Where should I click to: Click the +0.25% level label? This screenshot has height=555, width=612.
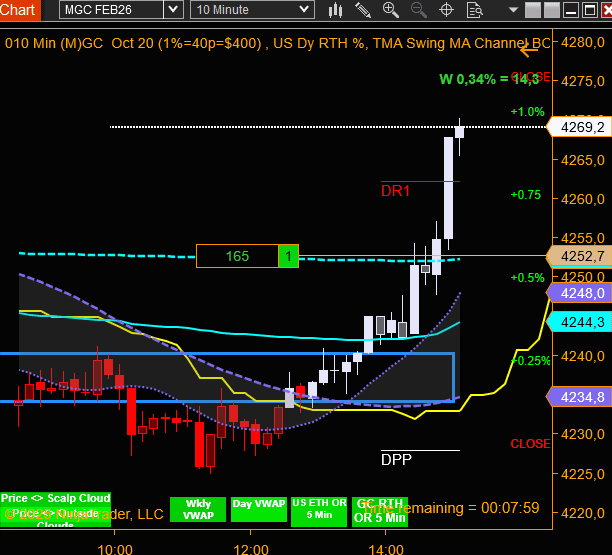(x=530, y=361)
